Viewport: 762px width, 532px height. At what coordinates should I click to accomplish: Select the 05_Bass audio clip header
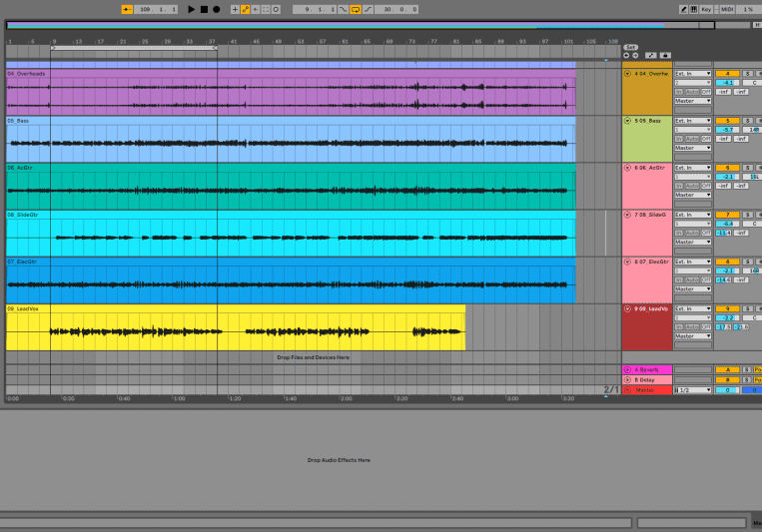(291, 121)
